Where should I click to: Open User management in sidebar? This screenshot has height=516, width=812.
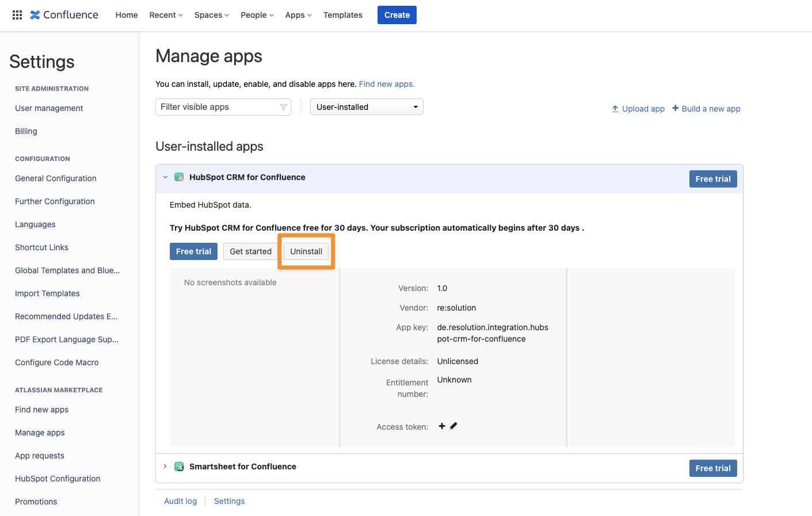pos(49,108)
